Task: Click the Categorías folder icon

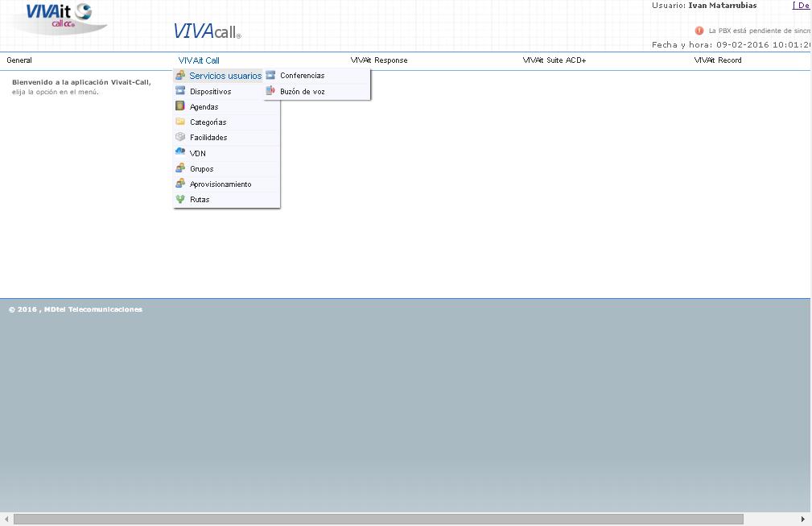Action: (x=180, y=122)
